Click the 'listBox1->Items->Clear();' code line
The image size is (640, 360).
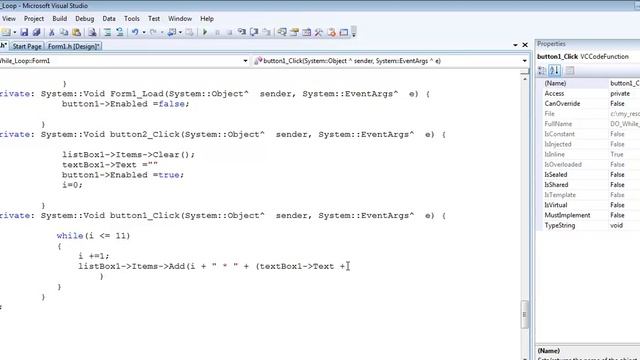click(x=129, y=155)
